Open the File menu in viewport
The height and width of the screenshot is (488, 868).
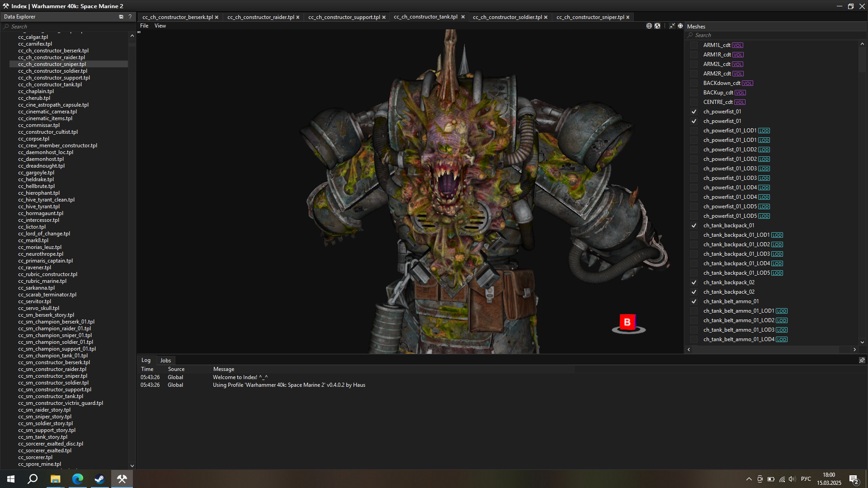coord(144,26)
